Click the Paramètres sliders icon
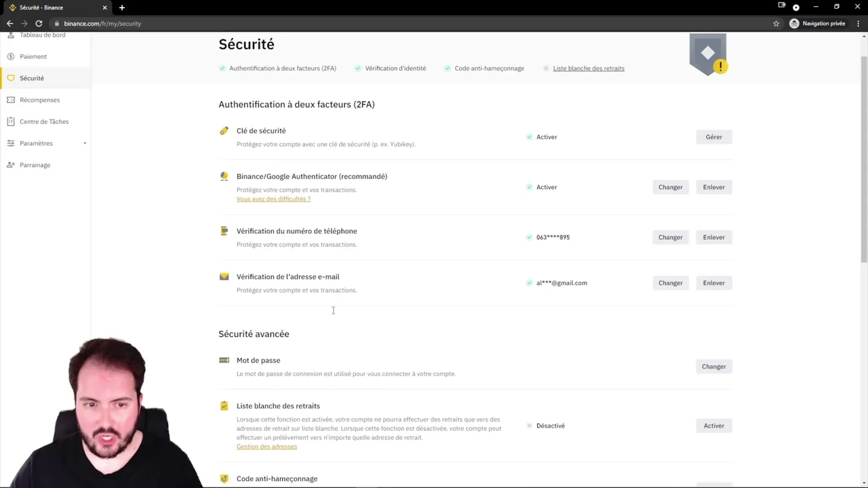Screen dimensions: 868x488 point(11,143)
